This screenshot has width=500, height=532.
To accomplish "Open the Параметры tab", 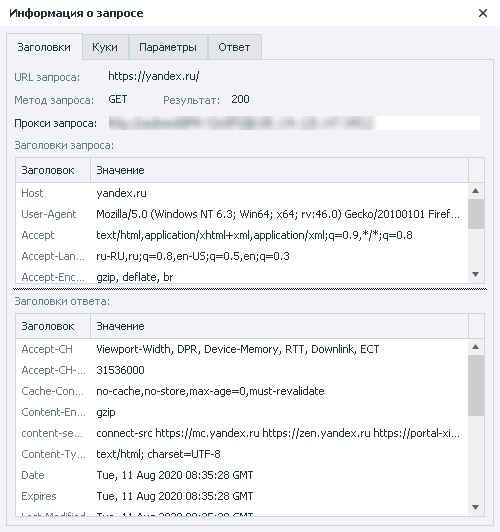I will pyautogui.click(x=168, y=47).
